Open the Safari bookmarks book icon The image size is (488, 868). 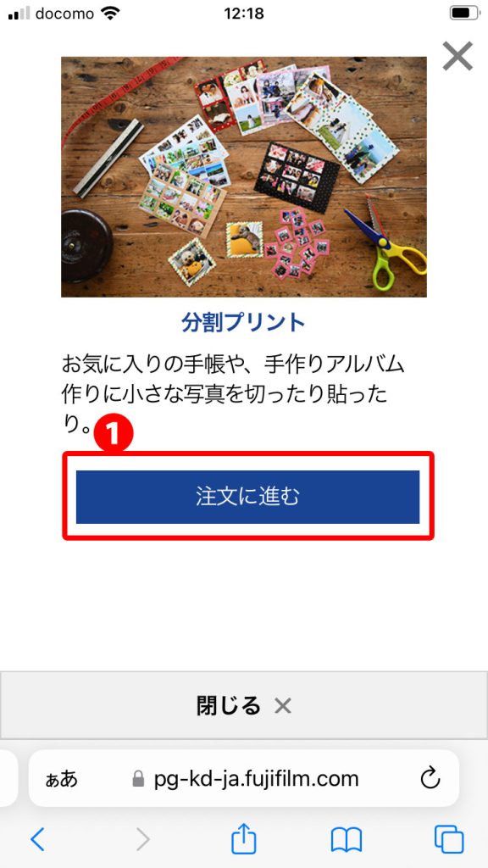[347, 839]
